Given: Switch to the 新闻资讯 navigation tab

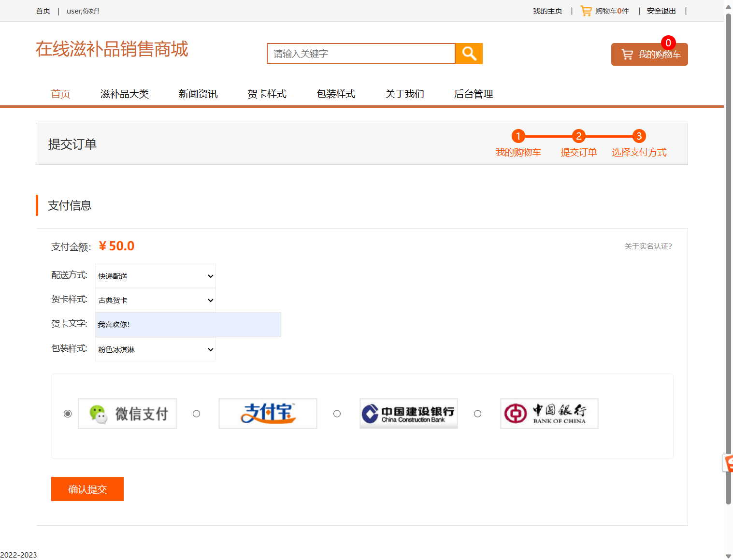Looking at the screenshot, I should pos(198,94).
